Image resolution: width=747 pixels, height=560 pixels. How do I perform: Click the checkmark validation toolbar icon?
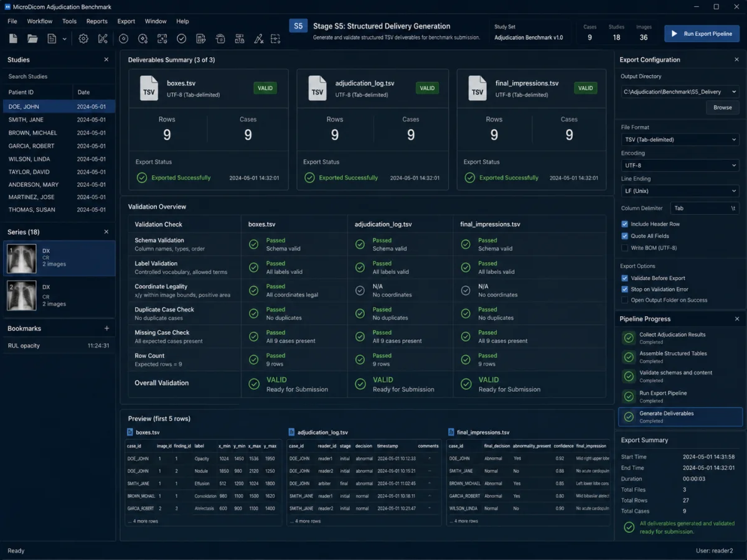[181, 39]
